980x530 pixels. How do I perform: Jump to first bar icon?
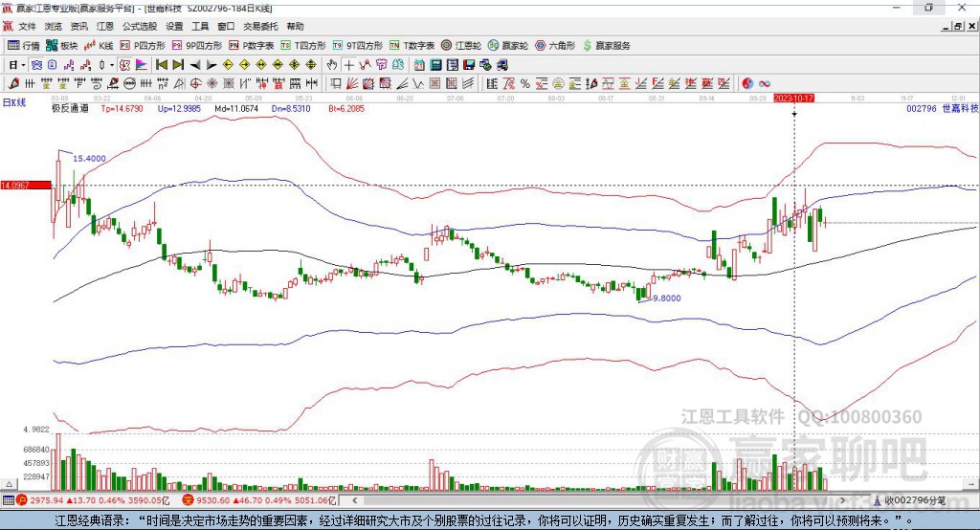coord(161,65)
